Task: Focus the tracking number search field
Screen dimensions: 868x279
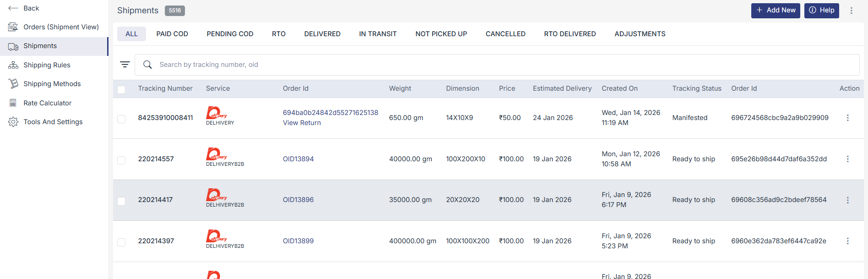Action: coord(458,65)
